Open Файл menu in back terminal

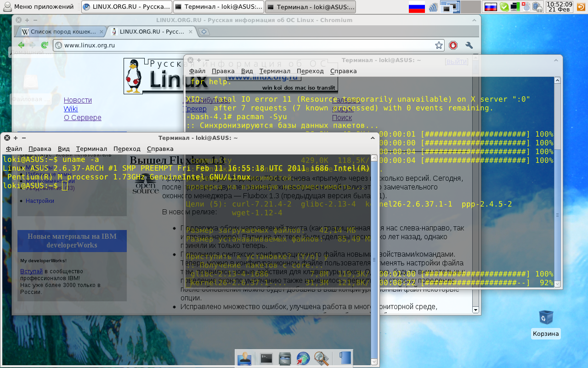(x=197, y=71)
